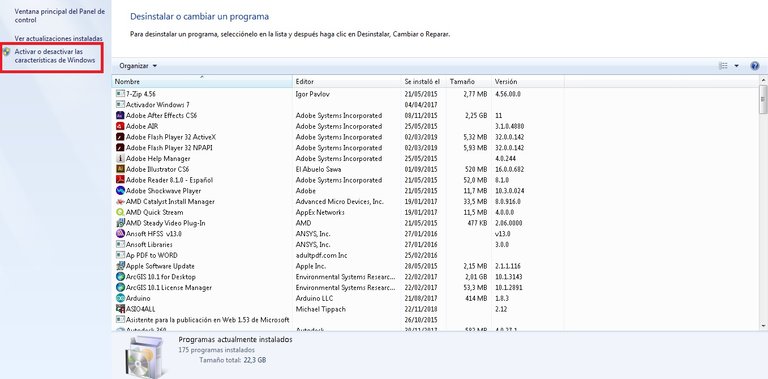Screen dimensions: 768x379
Task: Open the Organizar dropdown menu
Action: pos(138,66)
